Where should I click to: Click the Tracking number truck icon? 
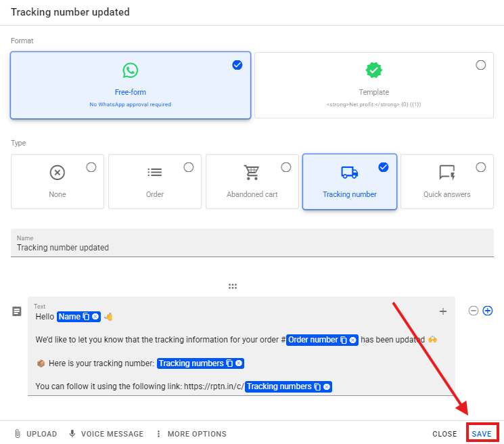pyautogui.click(x=350, y=173)
